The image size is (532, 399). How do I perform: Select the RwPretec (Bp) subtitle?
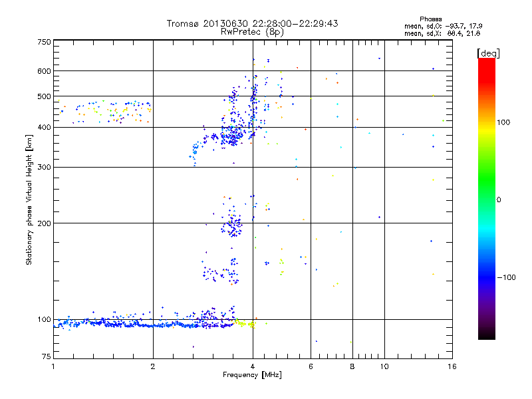(252, 31)
